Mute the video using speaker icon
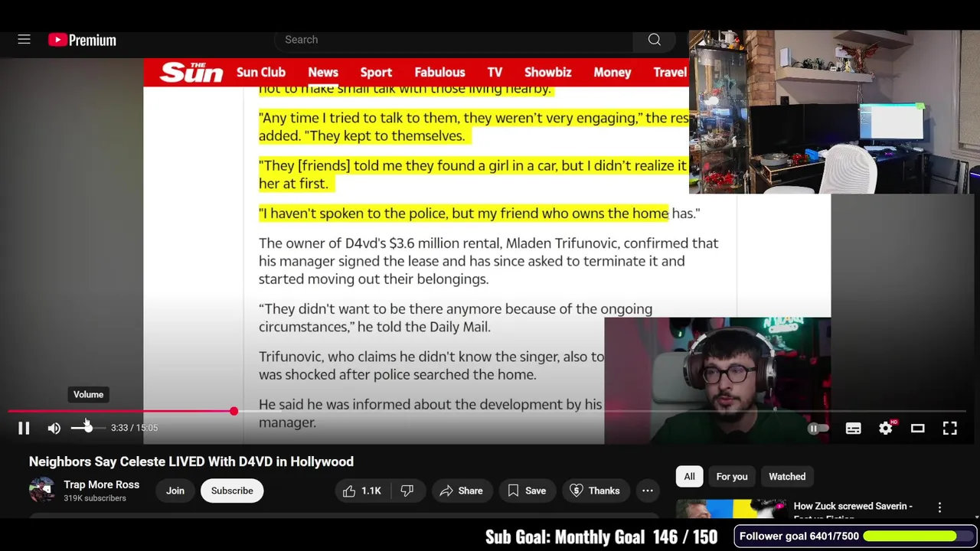Image resolution: width=980 pixels, height=551 pixels. (54, 428)
